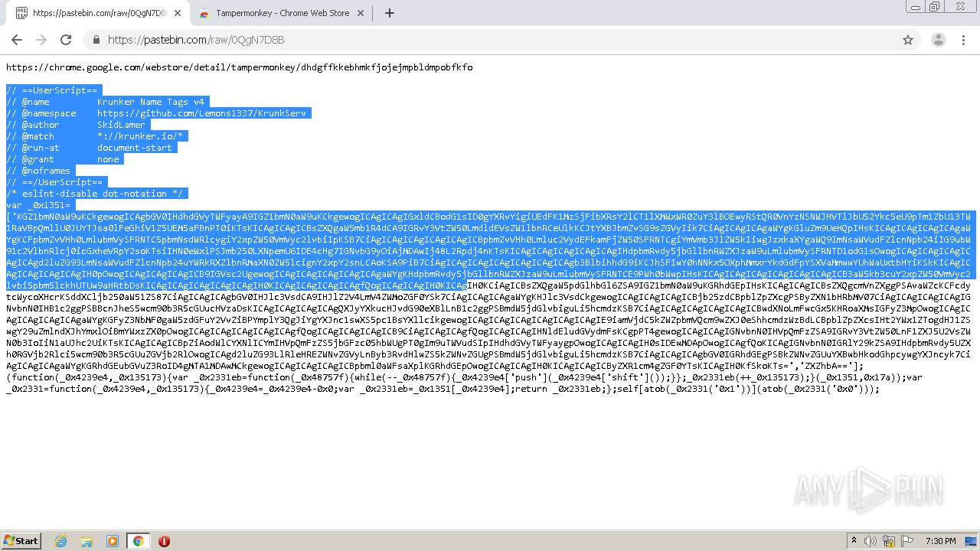Bookmark this page with the star icon
Viewport: 980px width, 551px height.
click(x=908, y=40)
